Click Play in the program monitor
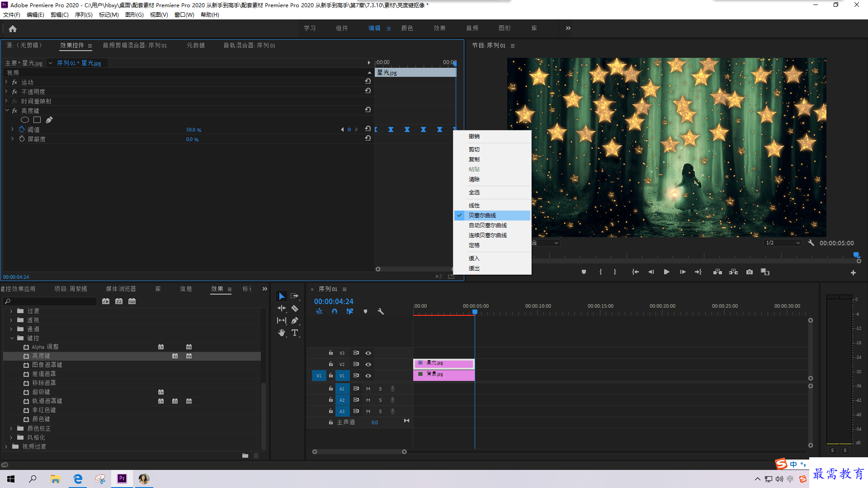Viewport: 868px width, 488px height. coord(666,272)
